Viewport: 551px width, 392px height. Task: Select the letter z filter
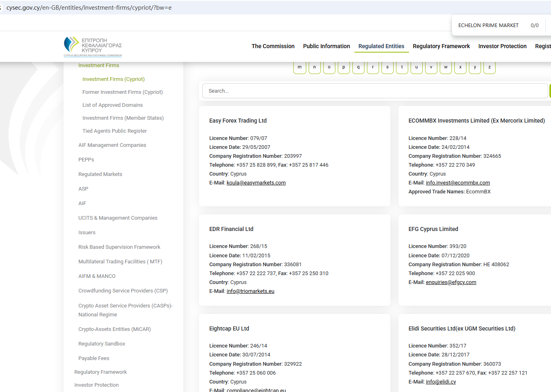tap(489, 68)
